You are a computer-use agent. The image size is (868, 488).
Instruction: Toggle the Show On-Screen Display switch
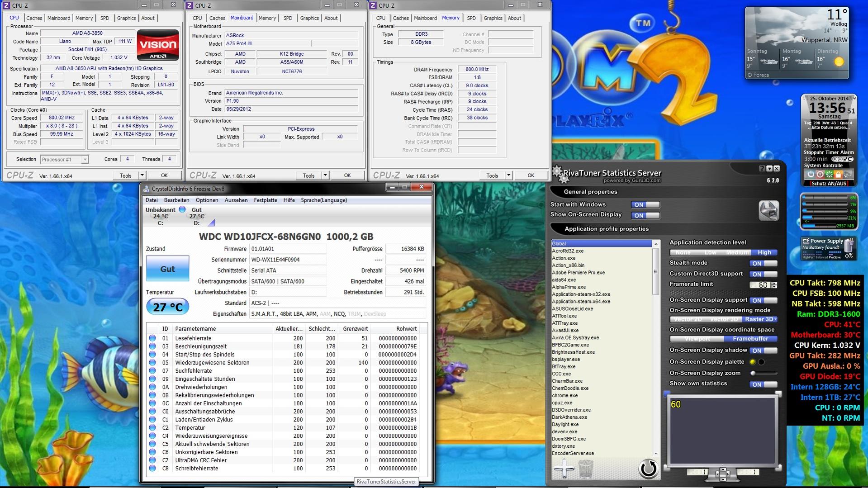click(645, 215)
